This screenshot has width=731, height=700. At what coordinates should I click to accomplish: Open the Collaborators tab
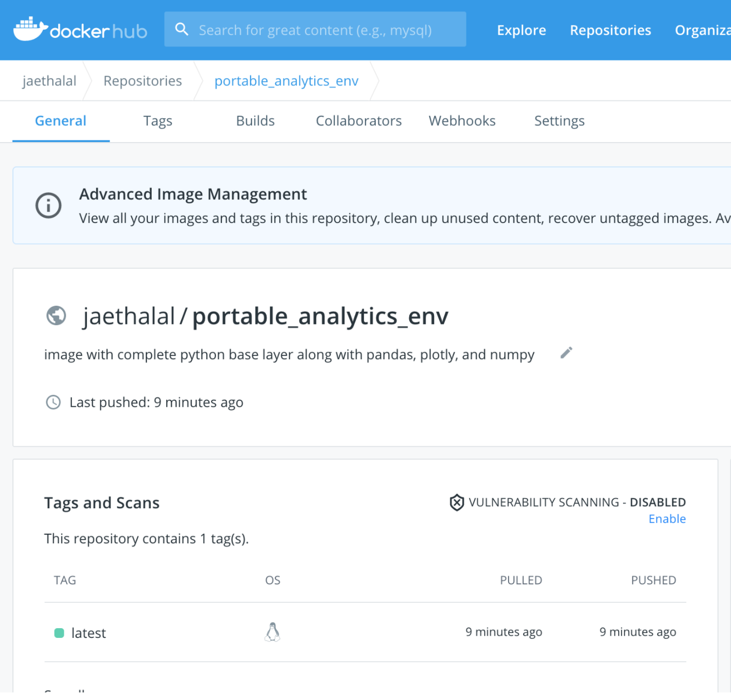click(358, 121)
